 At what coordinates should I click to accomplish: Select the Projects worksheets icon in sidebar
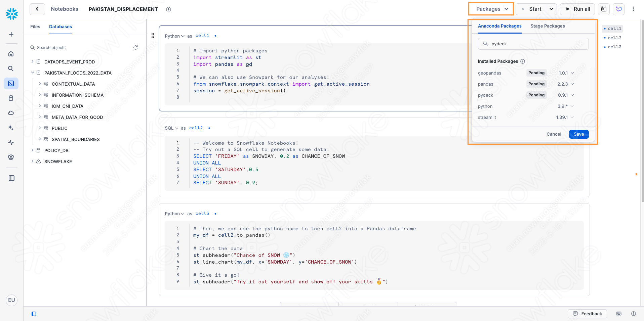(x=11, y=83)
